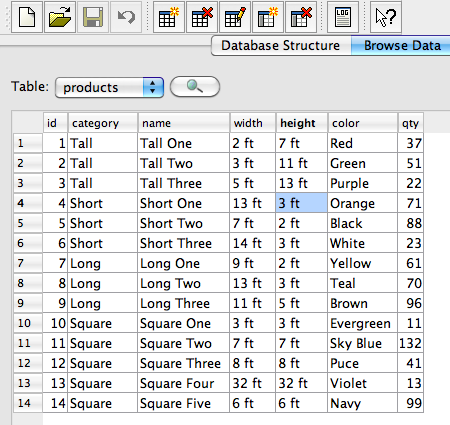Viewport: 450px width, 425px height.
Task: Select the color cell 'Navy'
Action: (363, 403)
